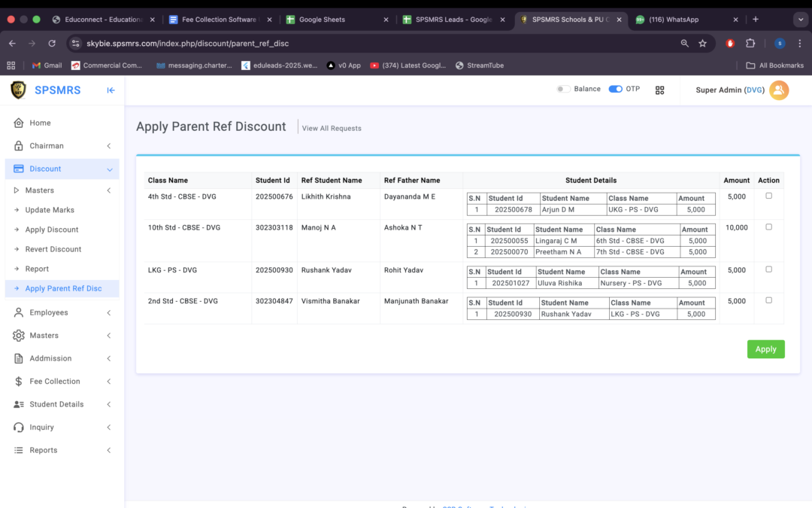The width and height of the screenshot is (812, 508).
Task: Disable the OTP toggle switch
Action: click(615, 89)
